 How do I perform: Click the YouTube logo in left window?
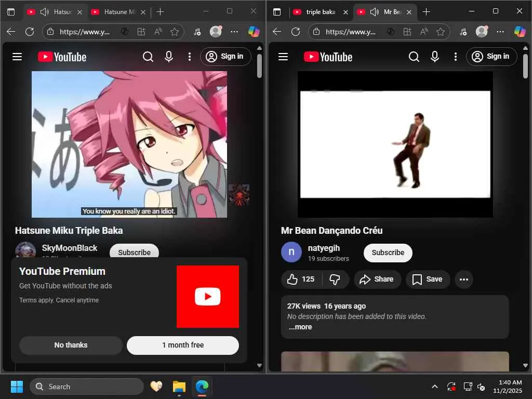(62, 57)
